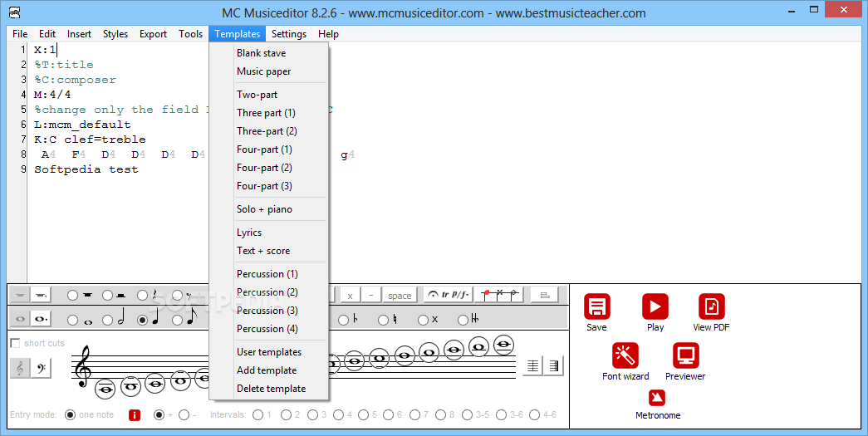This screenshot has width=868, height=436.
Task: Click the 'space' button
Action: pyautogui.click(x=400, y=296)
